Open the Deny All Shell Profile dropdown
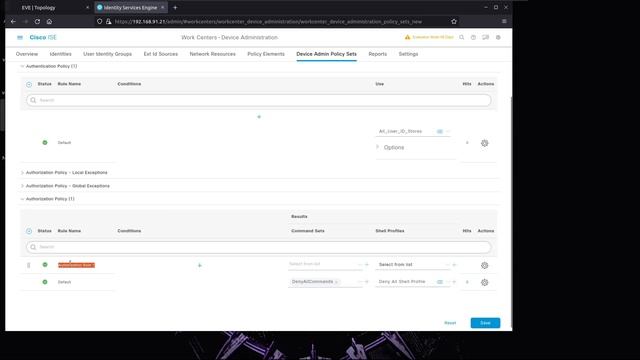 [447, 282]
